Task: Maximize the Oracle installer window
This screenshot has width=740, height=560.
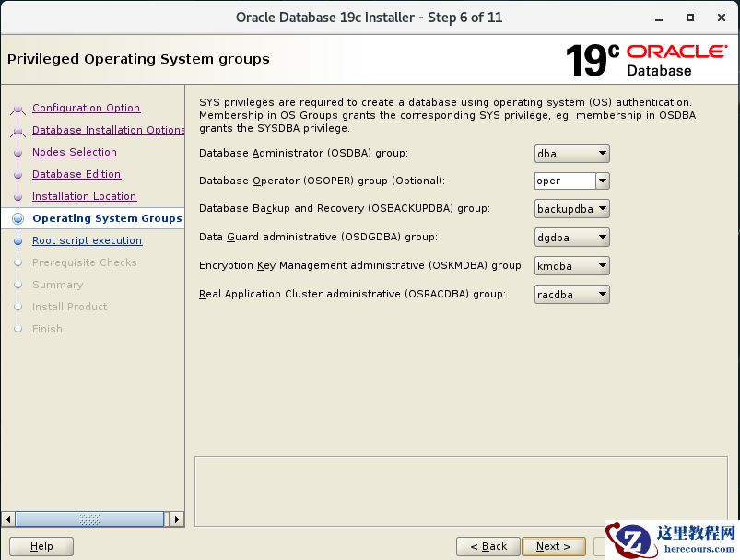Action: click(690, 17)
